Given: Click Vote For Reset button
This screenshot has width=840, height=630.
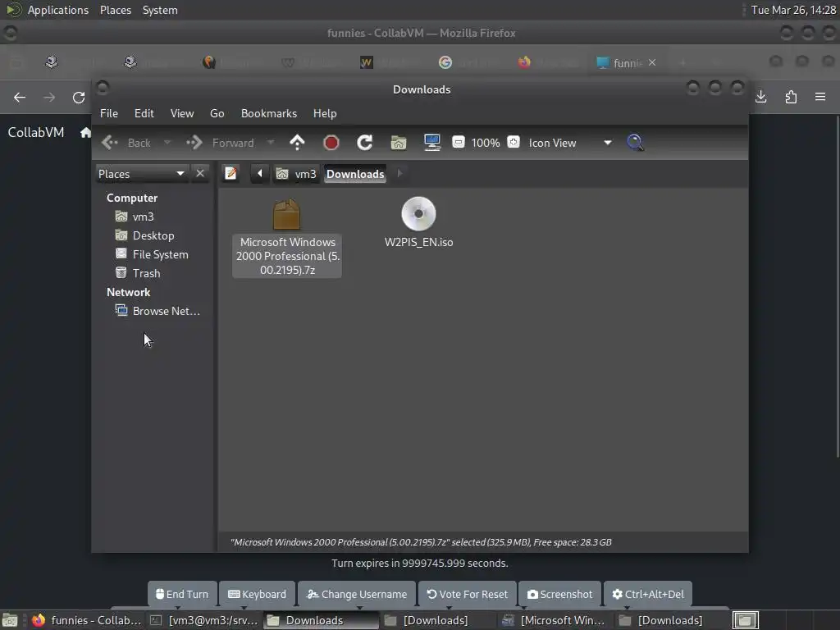Looking at the screenshot, I should tap(467, 594).
